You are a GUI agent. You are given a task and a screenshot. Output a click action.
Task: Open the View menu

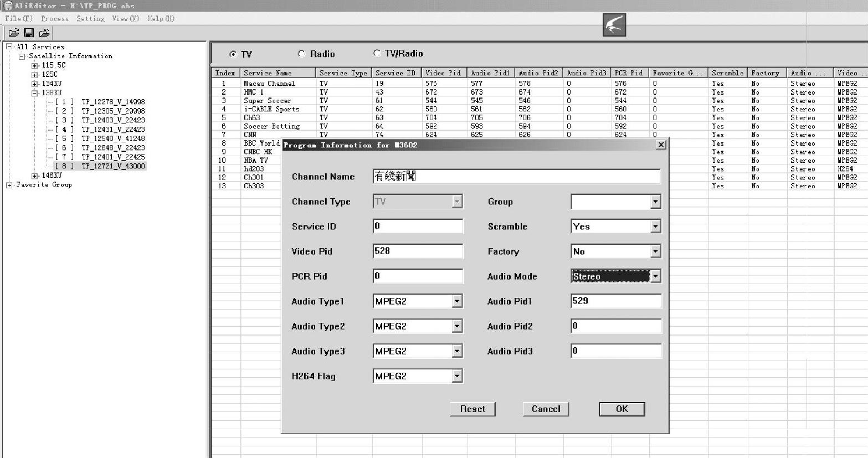point(126,18)
